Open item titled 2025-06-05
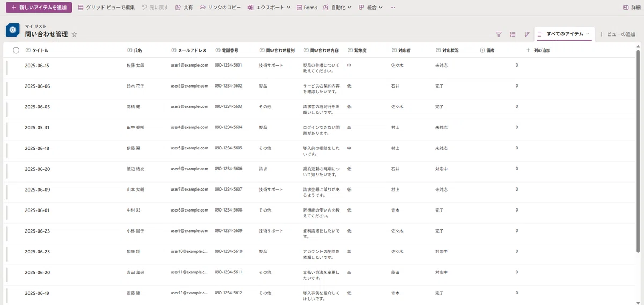The image size is (644, 305). (x=37, y=107)
